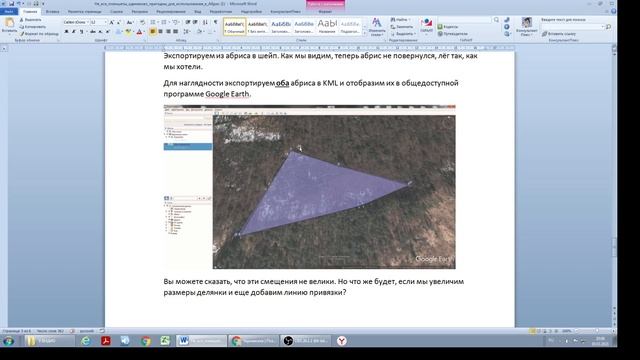Click the multilevel list icon

pyautogui.click(x=175, y=22)
